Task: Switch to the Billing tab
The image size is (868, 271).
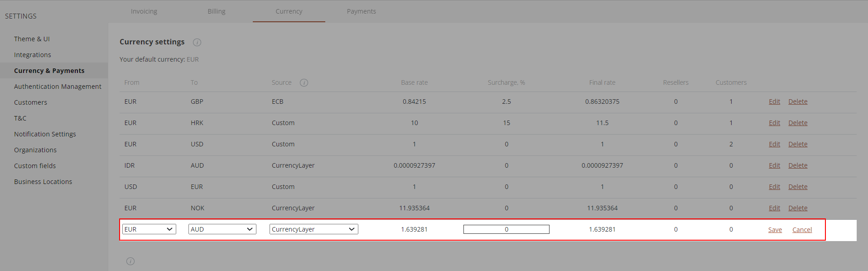Action: (217, 11)
